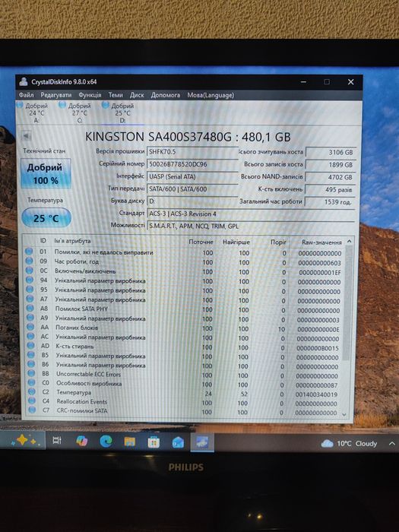Open Task View on the taskbar

57,440
